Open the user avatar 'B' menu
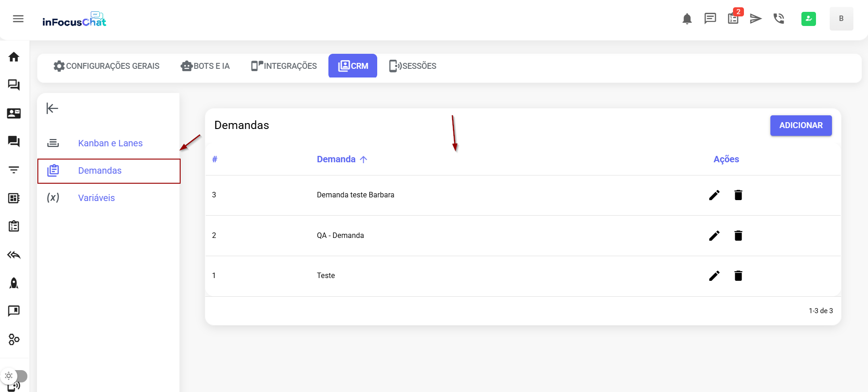868x392 pixels. click(841, 19)
